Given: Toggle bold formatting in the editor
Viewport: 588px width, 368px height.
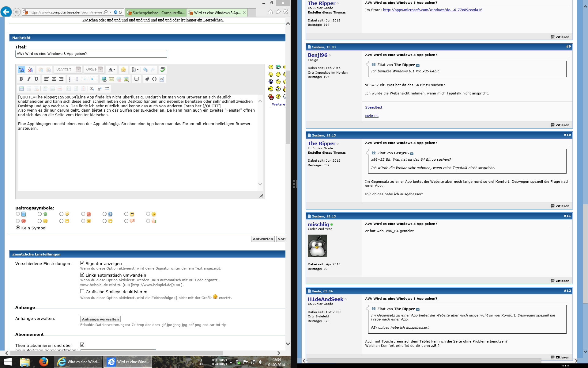Looking at the screenshot, I should click(21, 79).
